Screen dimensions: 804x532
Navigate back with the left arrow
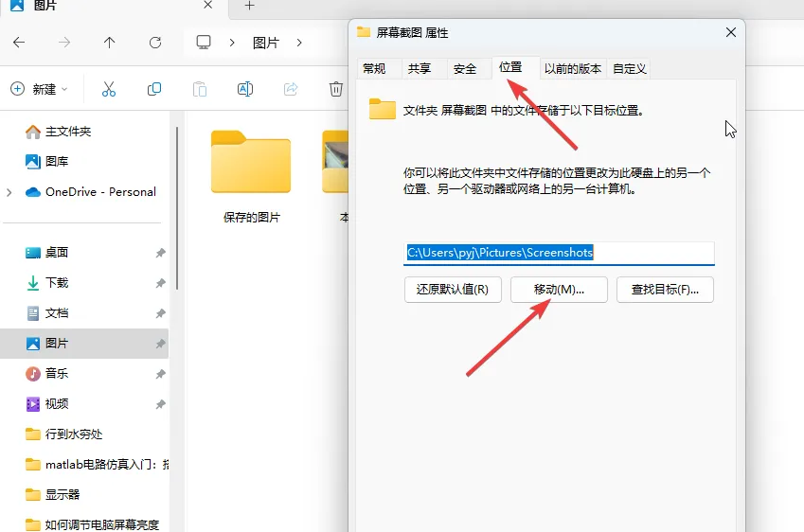(x=19, y=43)
